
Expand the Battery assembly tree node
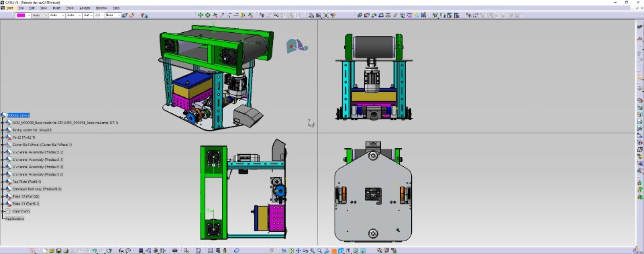coord(3,130)
